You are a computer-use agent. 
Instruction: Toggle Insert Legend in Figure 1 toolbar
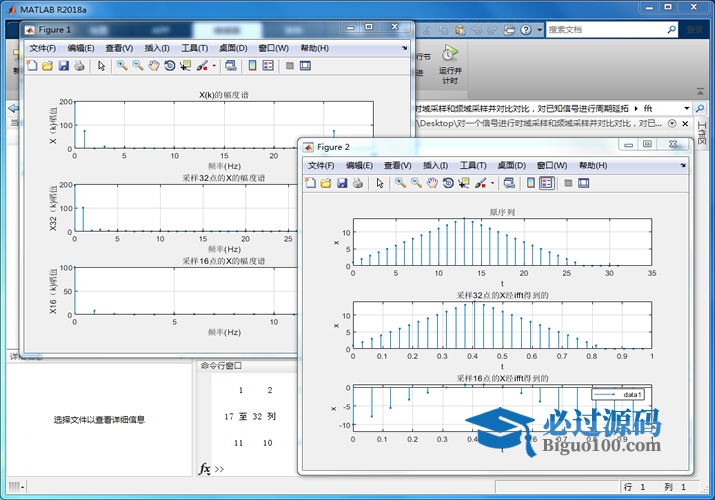(x=268, y=66)
